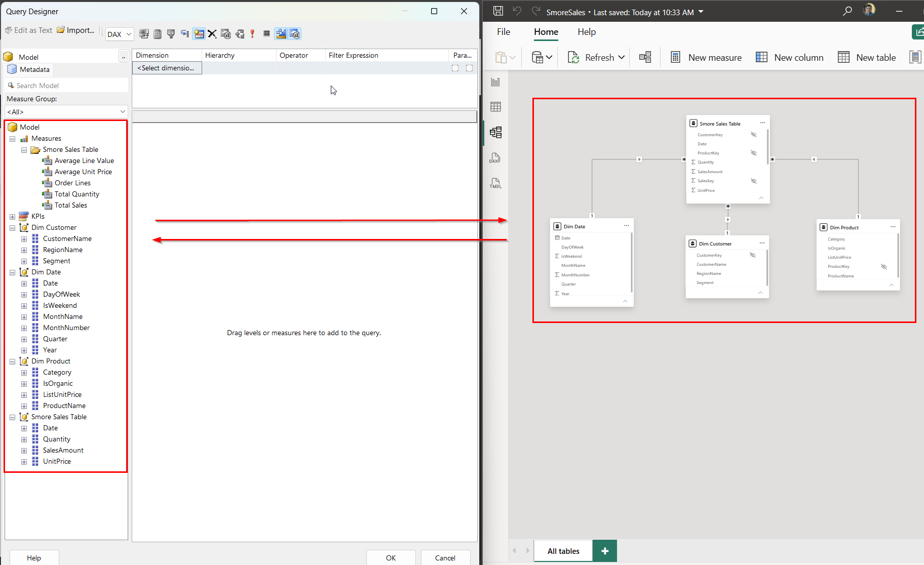924x565 pixels.
Task: Toggle the highlighted Show Aggregations icon
Action: 199,34
